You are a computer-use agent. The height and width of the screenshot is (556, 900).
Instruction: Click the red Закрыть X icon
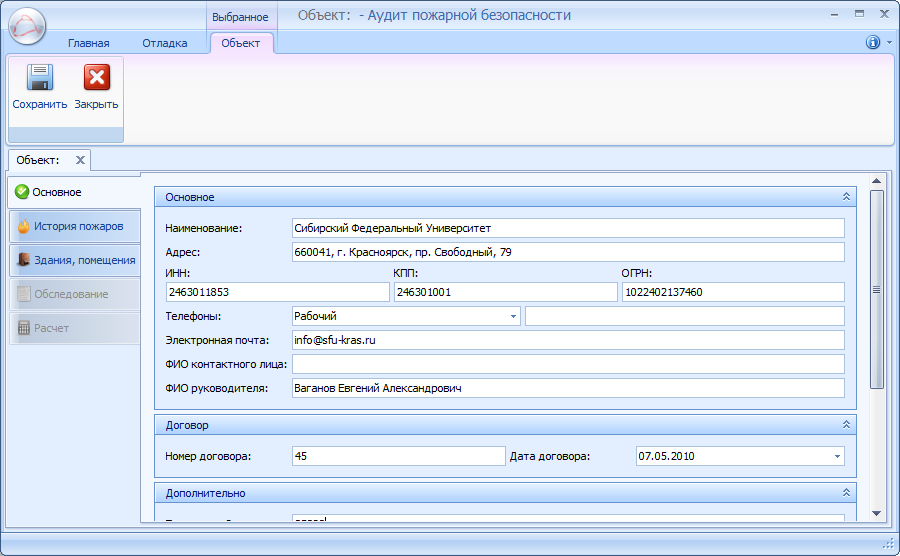[96, 77]
